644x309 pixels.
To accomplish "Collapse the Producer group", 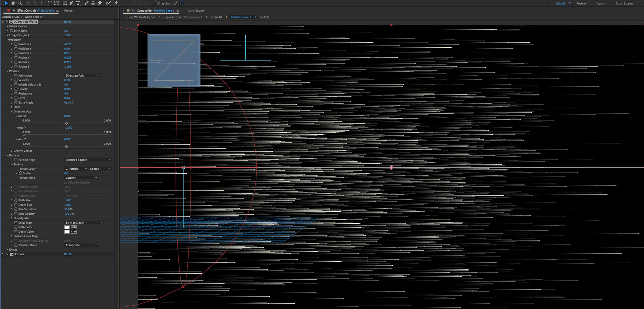I will click(x=7, y=40).
